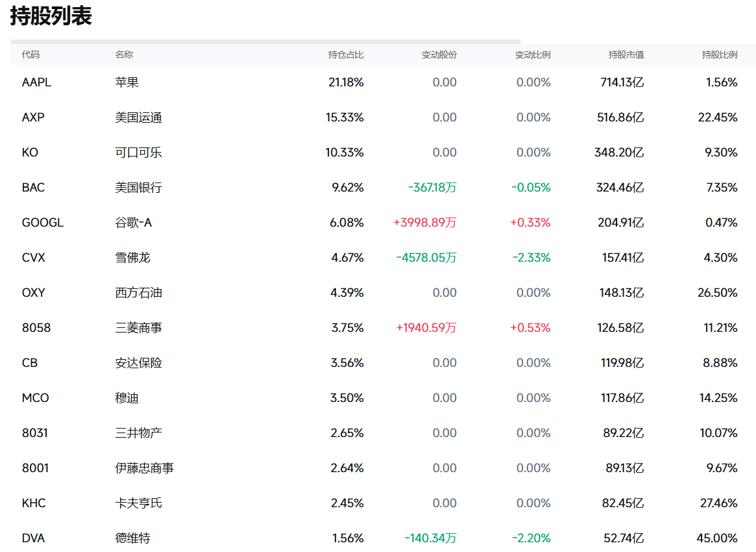The height and width of the screenshot is (552, 756).
Task: Click the 10.33% position ratio cell
Action: [345, 153]
